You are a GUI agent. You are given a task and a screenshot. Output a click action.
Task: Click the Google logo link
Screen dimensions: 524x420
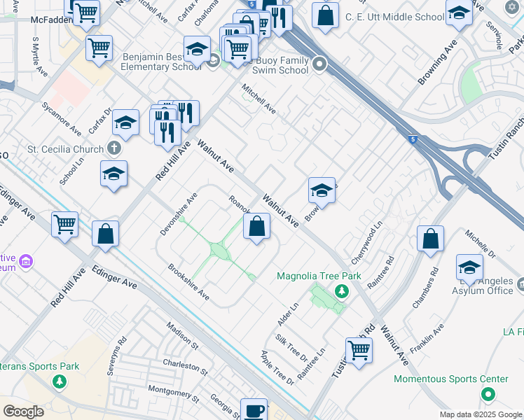23,412
